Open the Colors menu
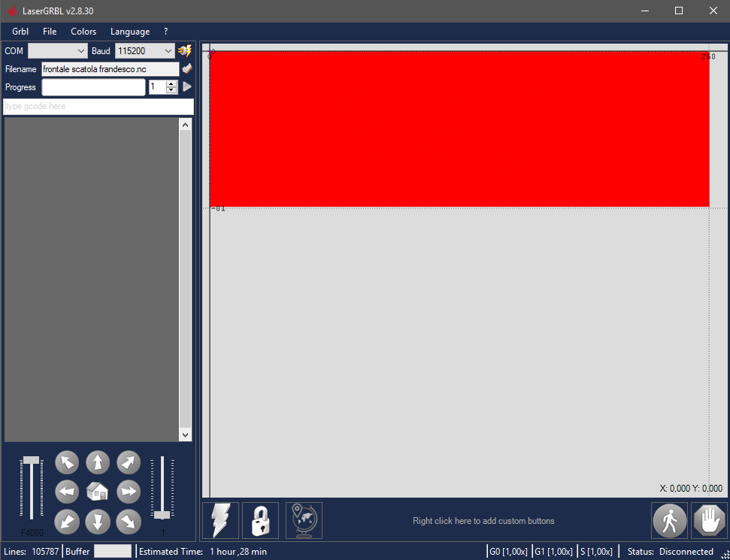 (83, 32)
